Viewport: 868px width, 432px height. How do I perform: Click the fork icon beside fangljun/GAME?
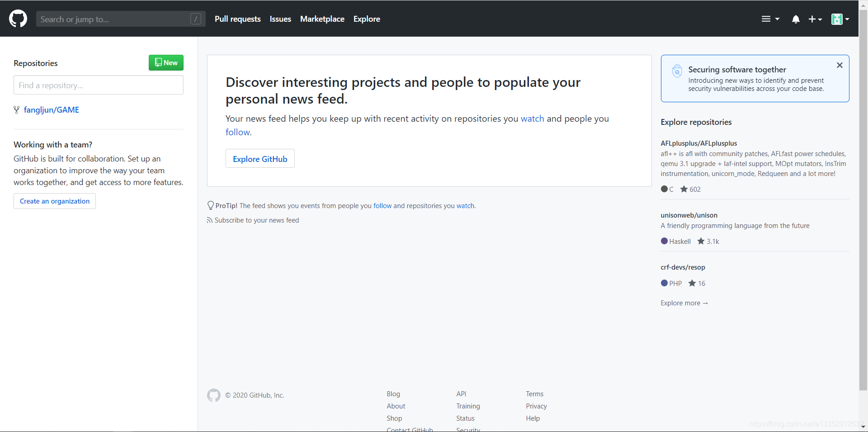coord(17,110)
